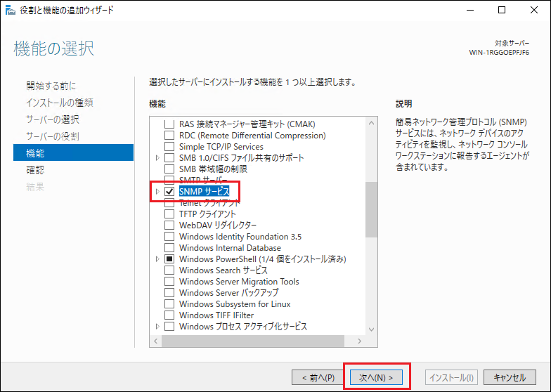Open the サーバーの選択 step
This screenshot has width=551, height=392.
53,119
